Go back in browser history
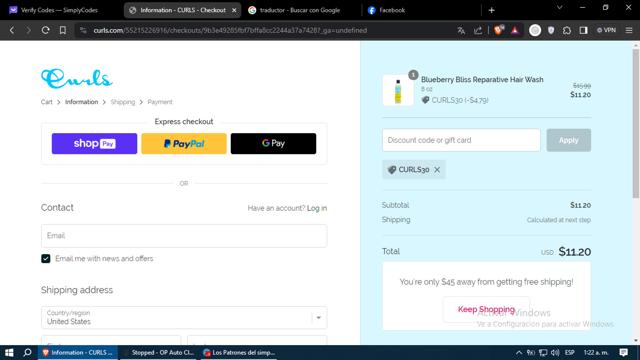Image resolution: width=640 pixels, height=360 pixels. (x=12, y=30)
